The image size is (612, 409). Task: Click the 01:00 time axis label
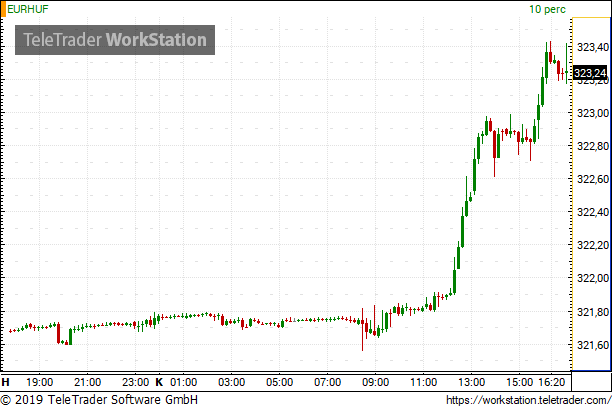pyautogui.click(x=183, y=382)
